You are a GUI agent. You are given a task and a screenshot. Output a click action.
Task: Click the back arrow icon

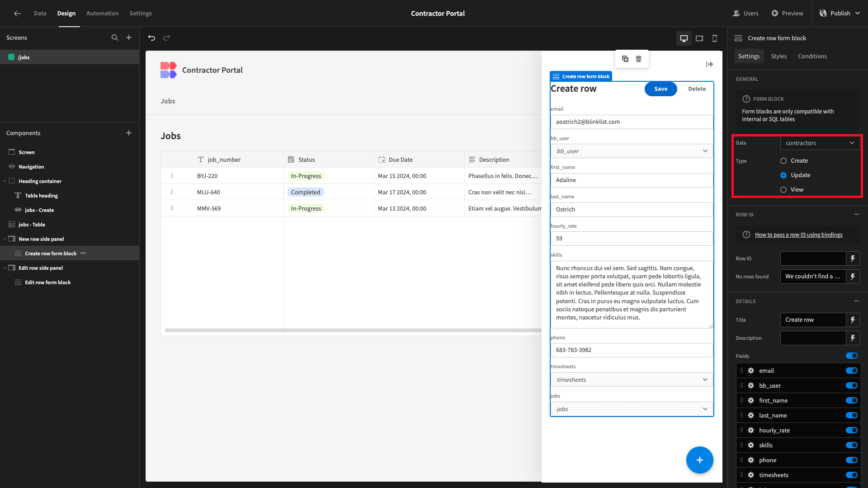[x=17, y=13]
